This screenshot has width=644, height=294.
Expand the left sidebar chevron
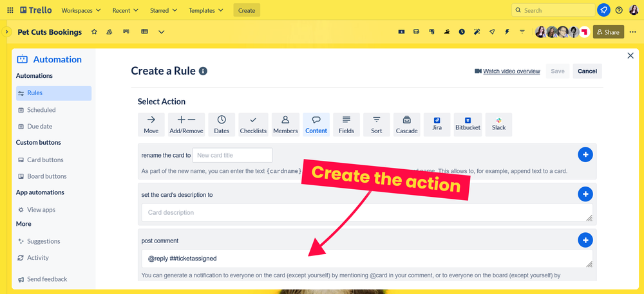6,32
